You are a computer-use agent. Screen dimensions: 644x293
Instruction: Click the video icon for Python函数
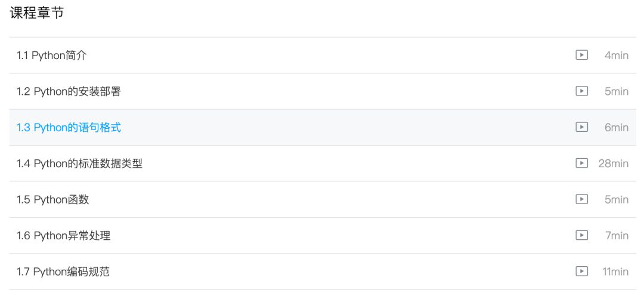(581, 199)
